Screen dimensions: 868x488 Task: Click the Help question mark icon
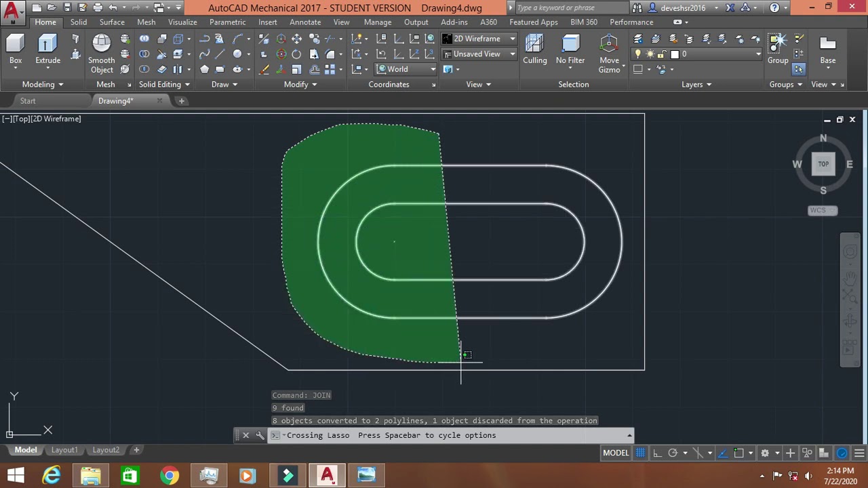[774, 7]
